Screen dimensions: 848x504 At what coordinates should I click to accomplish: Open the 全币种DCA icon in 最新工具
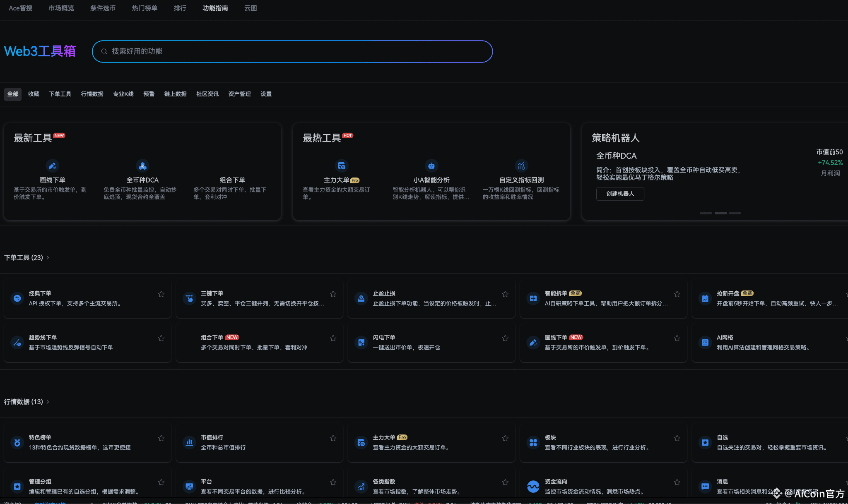(142, 166)
